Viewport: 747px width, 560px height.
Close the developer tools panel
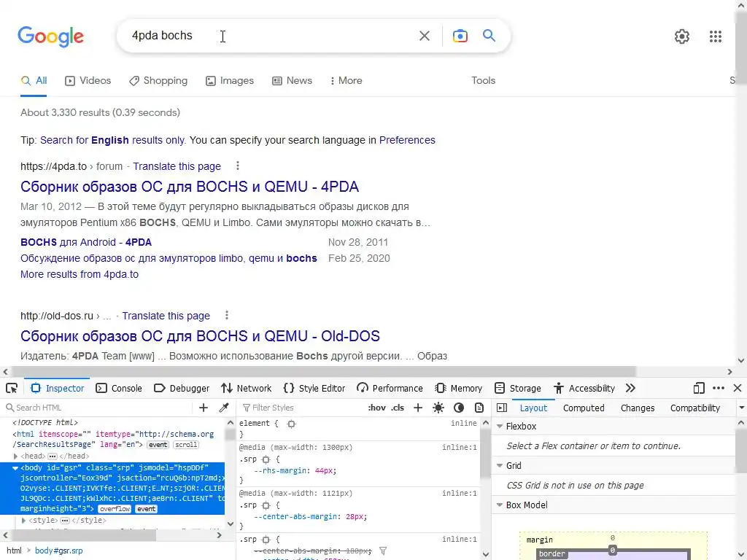pyautogui.click(x=738, y=388)
